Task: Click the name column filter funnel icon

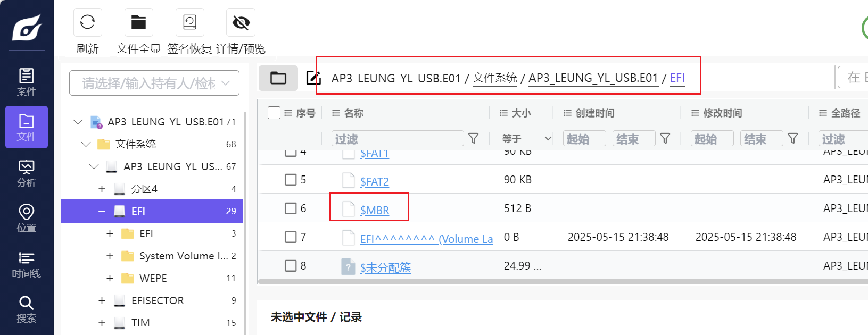Action: pyautogui.click(x=473, y=139)
